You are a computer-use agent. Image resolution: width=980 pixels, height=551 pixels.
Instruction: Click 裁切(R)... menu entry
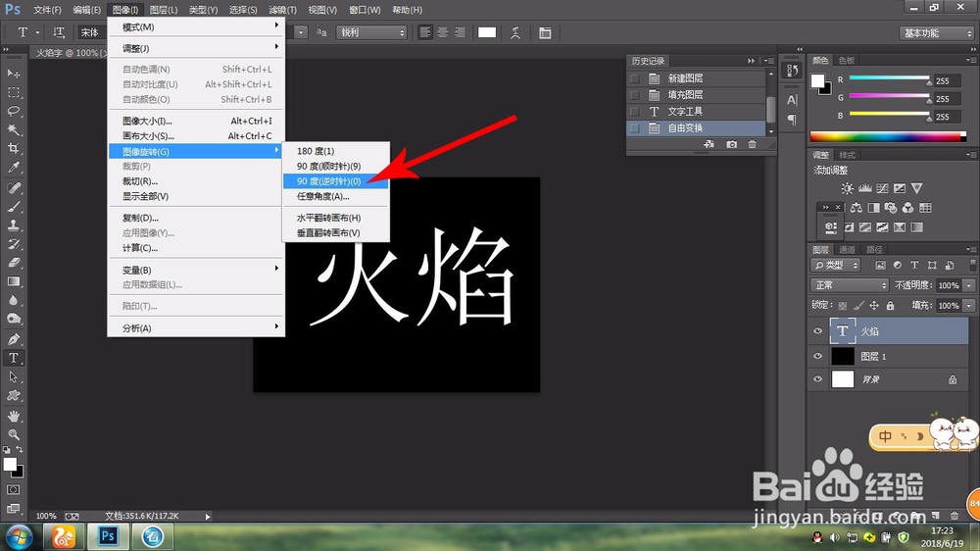coord(196,181)
